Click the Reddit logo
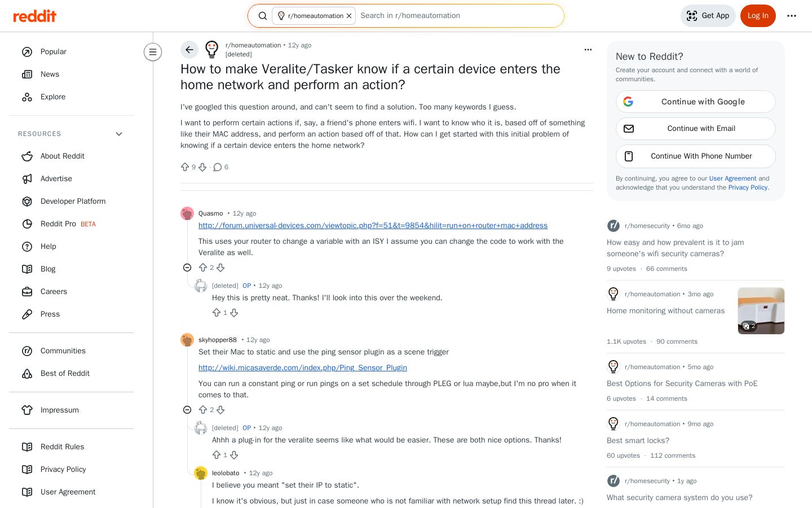812x508 pixels. point(35,16)
